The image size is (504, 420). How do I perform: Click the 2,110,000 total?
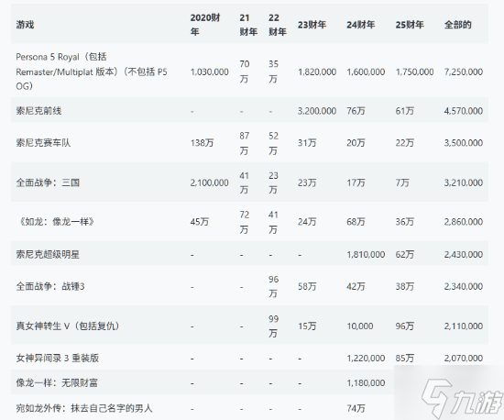[464, 326]
